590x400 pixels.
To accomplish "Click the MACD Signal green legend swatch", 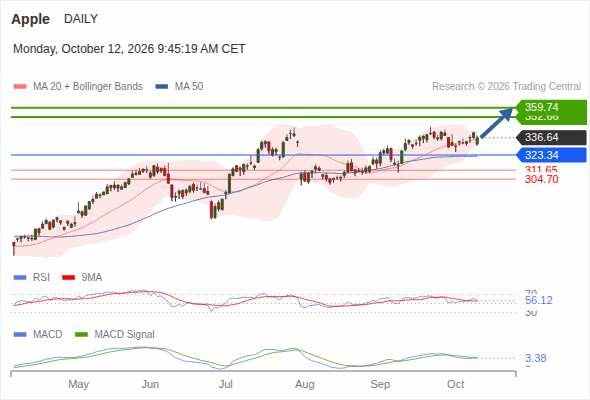I will (81, 335).
